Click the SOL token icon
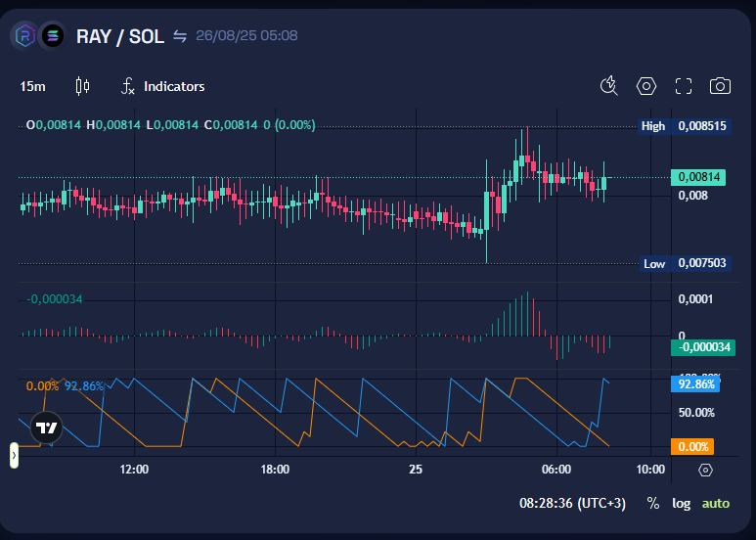The height and width of the screenshot is (540, 756). pyautogui.click(x=53, y=36)
